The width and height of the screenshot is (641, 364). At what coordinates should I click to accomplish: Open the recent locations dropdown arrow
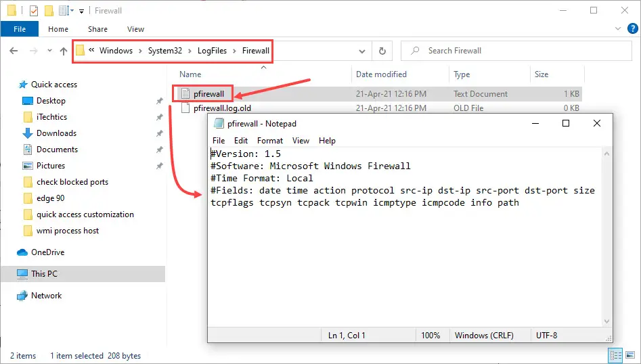[x=49, y=51]
